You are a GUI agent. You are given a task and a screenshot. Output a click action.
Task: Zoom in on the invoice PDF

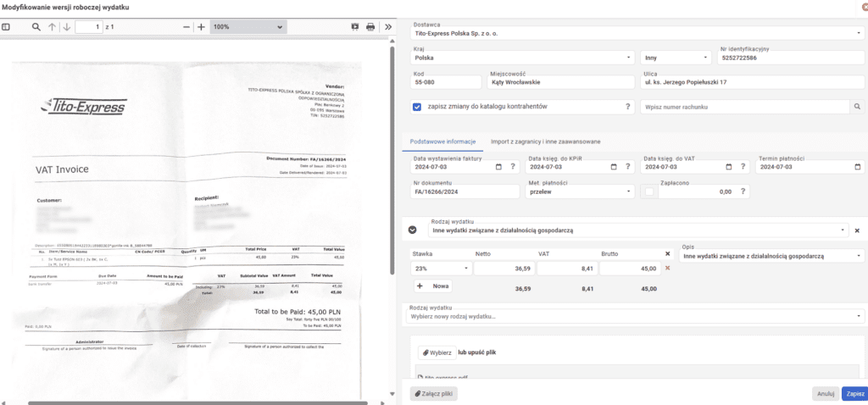201,27
